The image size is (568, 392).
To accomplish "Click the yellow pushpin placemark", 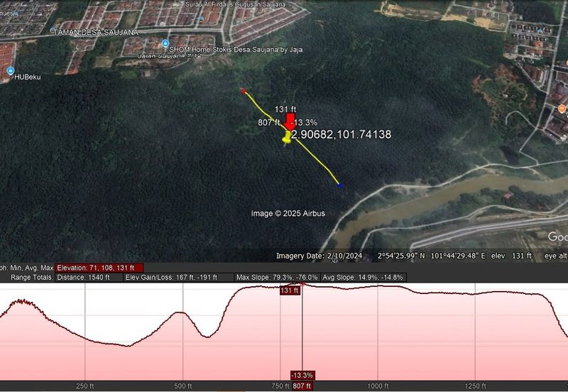I will click(x=287, y=138).
